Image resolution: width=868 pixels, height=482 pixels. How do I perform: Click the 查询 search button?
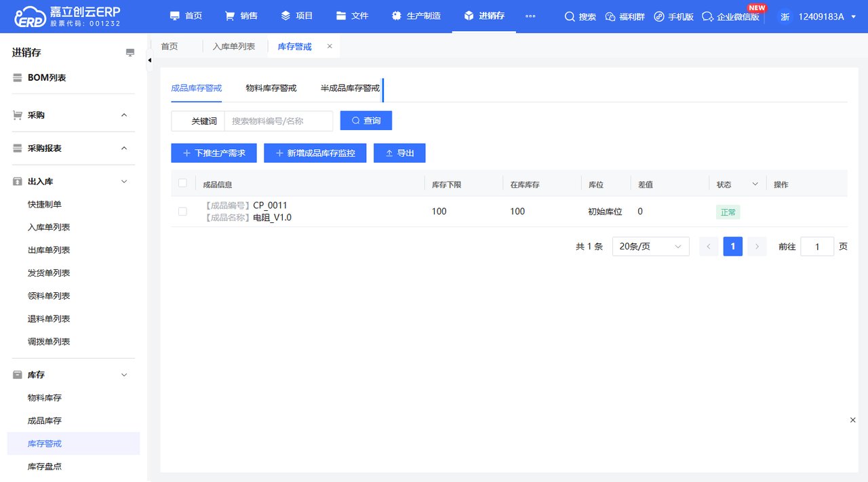point(366,121)
